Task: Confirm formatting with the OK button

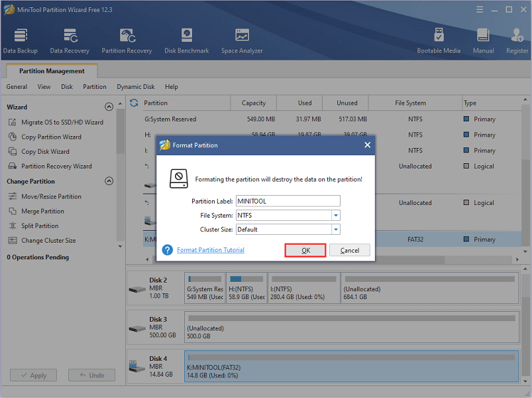Action: coord(305,250)
